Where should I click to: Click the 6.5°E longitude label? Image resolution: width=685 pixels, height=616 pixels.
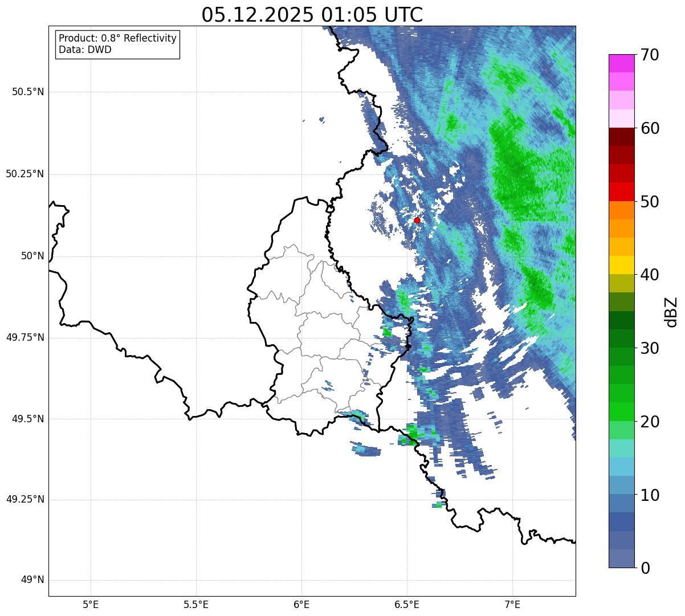pos(407,604)
